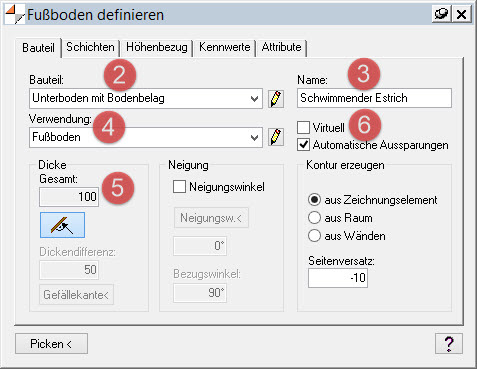Click into the Name text field
477x369 pixels.
(374, 98)
